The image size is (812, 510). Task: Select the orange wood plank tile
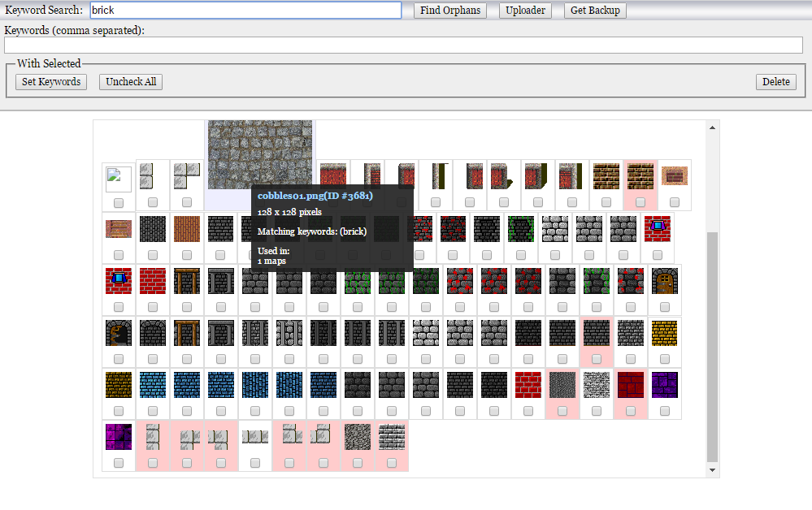187,229
